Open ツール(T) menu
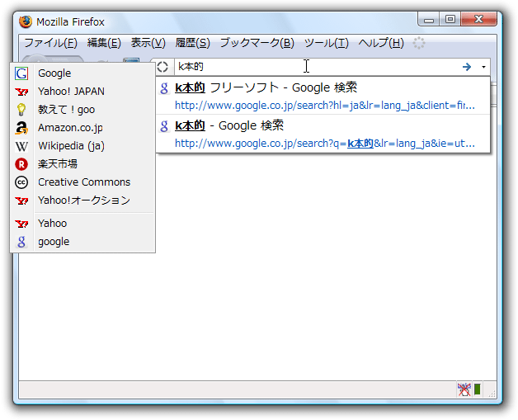 [327, 43]
